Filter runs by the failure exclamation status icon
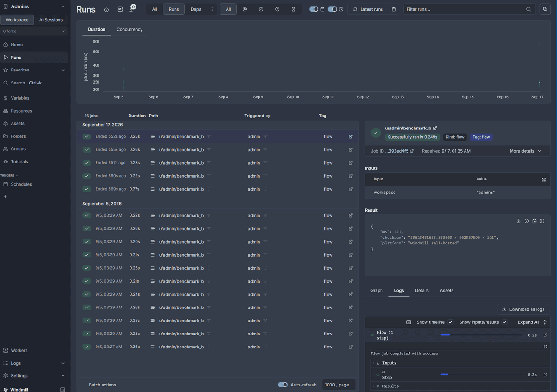The height and width of the screenshot is (392, 557). (x=277, y=9)
